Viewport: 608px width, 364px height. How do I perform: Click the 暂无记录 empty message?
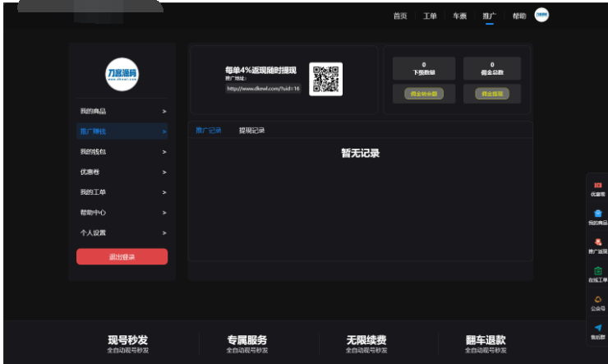point(360,153)
